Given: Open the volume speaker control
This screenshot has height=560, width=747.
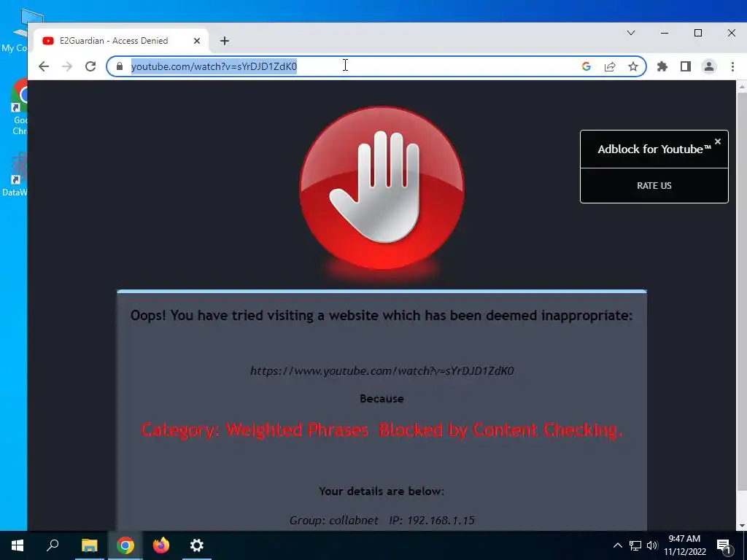Looking at the screenshot, I should pyautogui.click(x=652, y=545).
